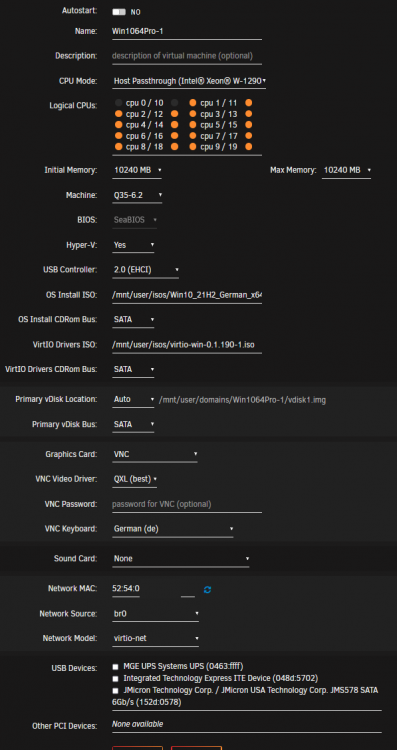Disable cpu 6 dot left of 'cpu 6 / 16'

point(119,136)
